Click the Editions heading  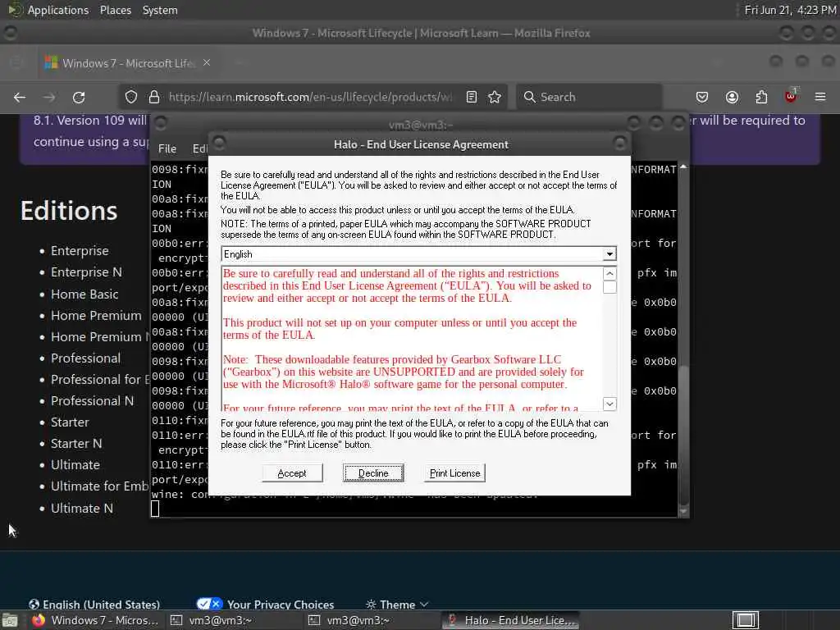[x=69, y=211]
